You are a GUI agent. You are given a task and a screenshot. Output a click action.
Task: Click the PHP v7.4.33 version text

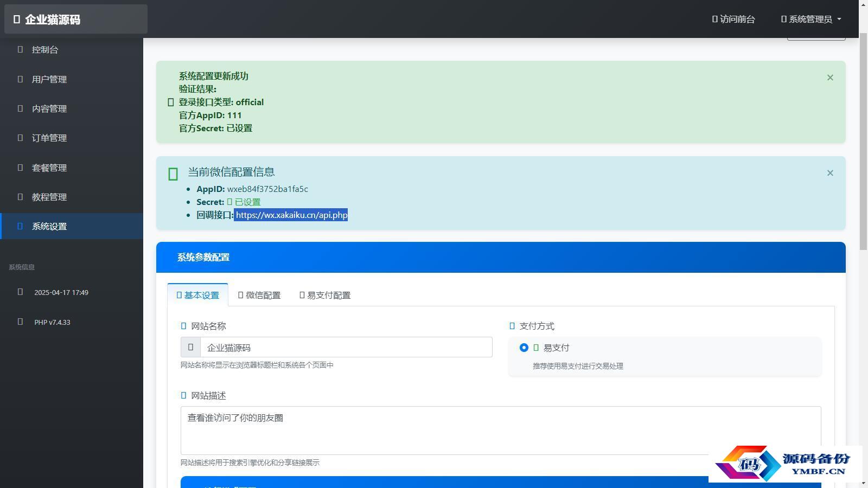coord(52,322)
